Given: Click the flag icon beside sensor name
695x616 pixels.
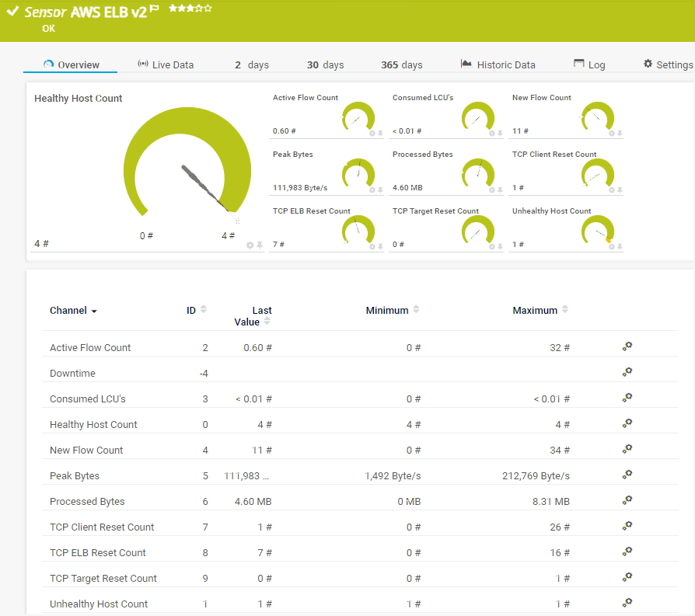Looking at the screenshot, I should (155, 9).
